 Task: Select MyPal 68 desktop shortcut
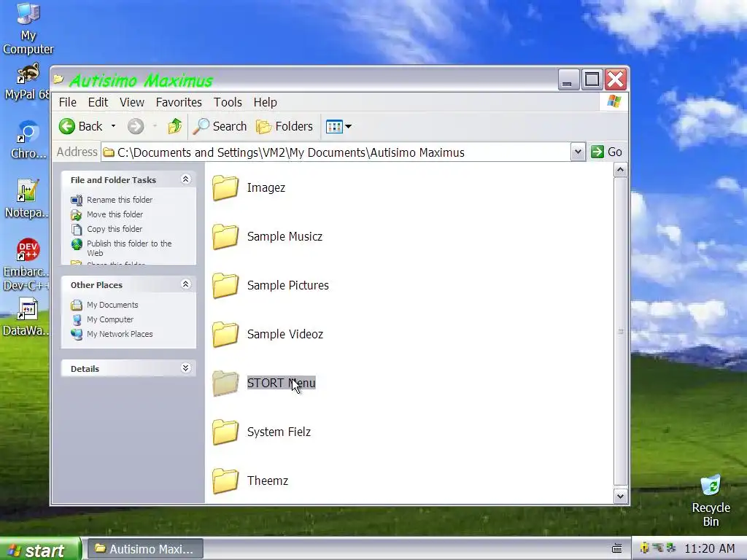[x=27, y=82]
